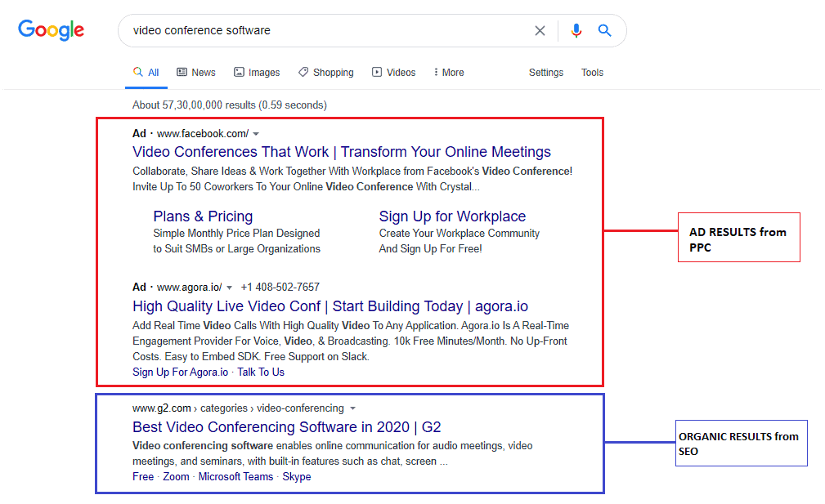Click the Microsoft Teams sitelink
Image resolution: width=825 pixels, height=504 pixels.
tap(235, 477)
